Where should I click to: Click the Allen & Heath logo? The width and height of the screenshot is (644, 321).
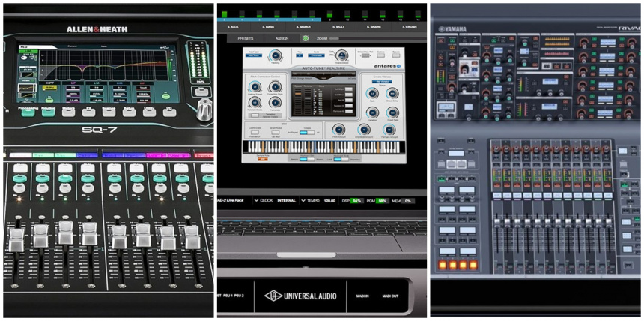(97, 30)
